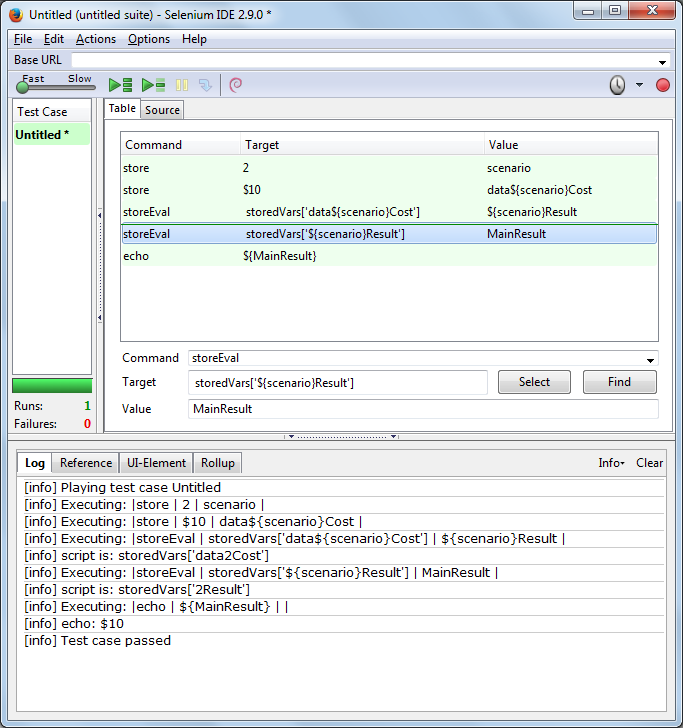Select the echo ${MainResult} row
Screen dimensions: 683x728
pyautogui.click(x=389, y=256)
